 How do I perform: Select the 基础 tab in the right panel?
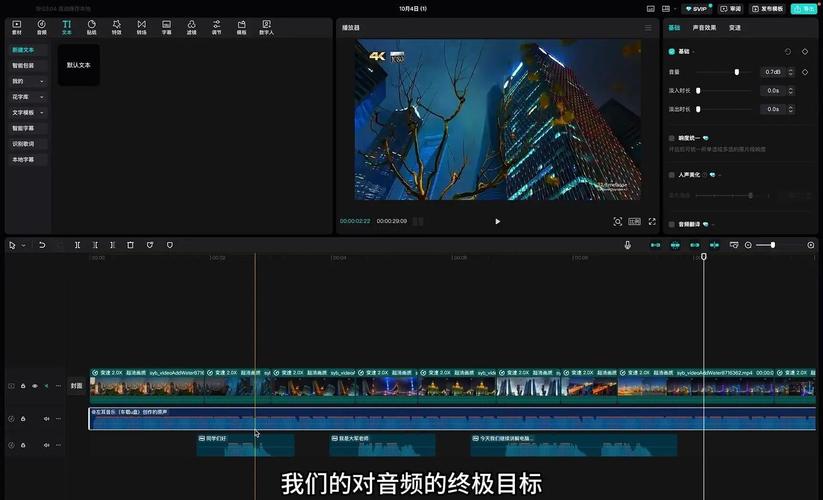point(674,28)
